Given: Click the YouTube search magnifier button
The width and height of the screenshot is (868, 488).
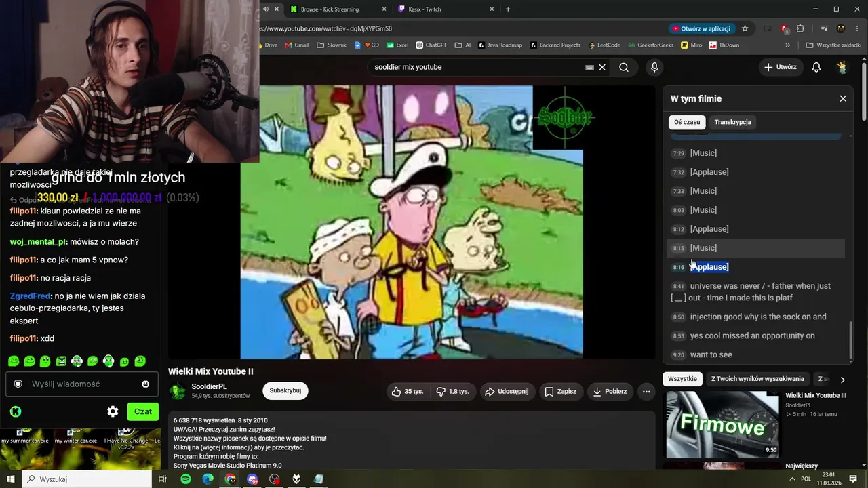Looking at the screenshot, I should click(x=624, y=67).
